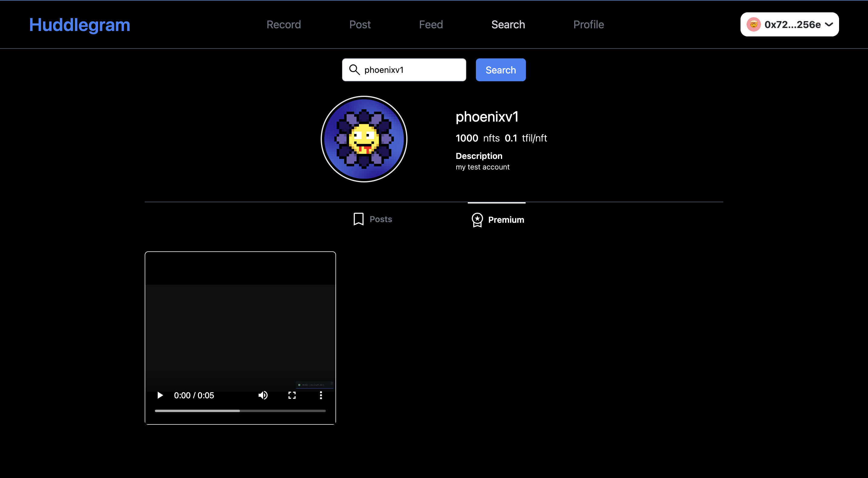
Task: Open video three-dot options menu
Action: point(321,395)
